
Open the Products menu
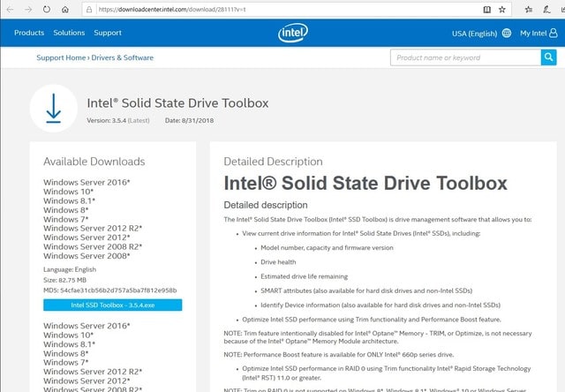click(x=29, y=33)
